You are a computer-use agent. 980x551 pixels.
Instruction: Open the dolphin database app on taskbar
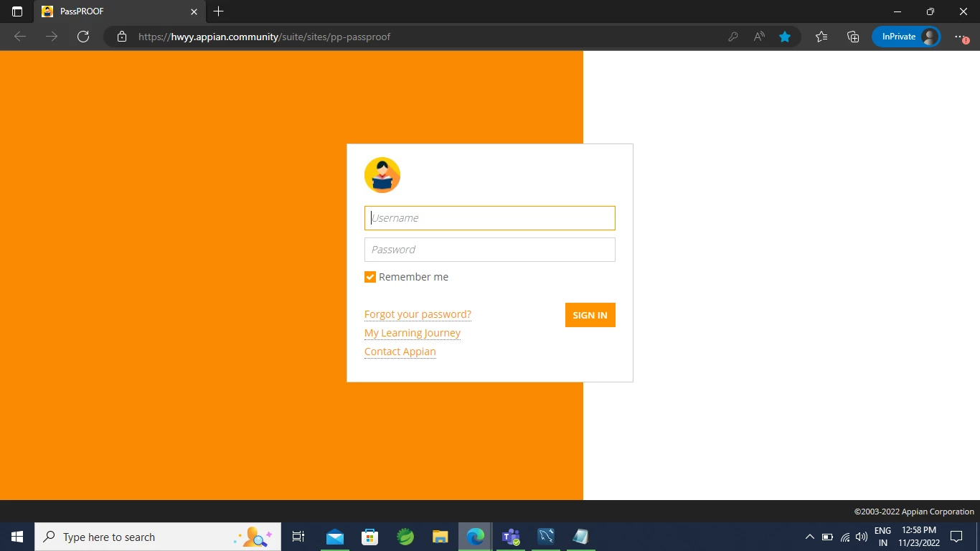pos(546,537)
